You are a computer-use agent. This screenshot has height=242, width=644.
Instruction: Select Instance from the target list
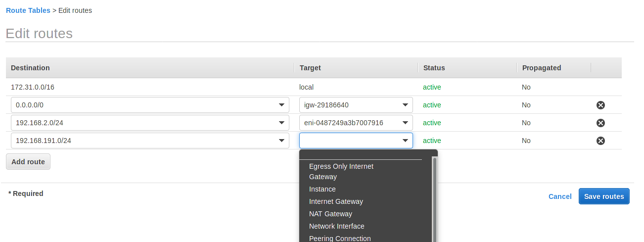322,189
